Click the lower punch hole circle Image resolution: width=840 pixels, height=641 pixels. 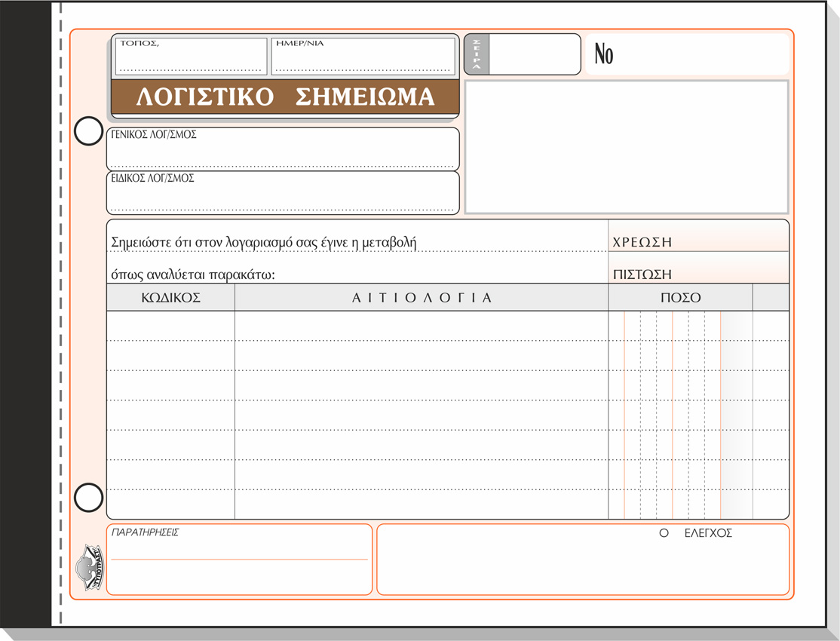coord(88,498)
